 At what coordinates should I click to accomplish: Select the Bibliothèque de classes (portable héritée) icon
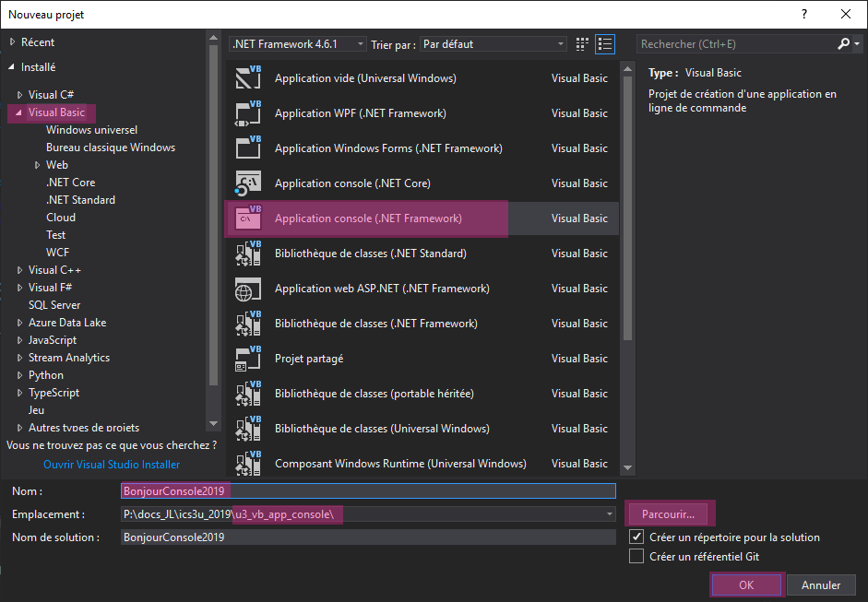248,394
